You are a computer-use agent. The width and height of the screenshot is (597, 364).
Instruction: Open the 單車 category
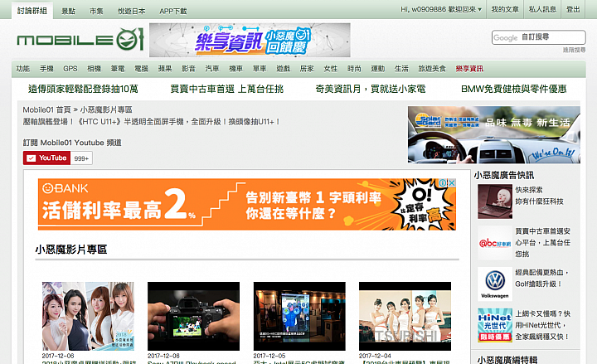coord(260,69)
